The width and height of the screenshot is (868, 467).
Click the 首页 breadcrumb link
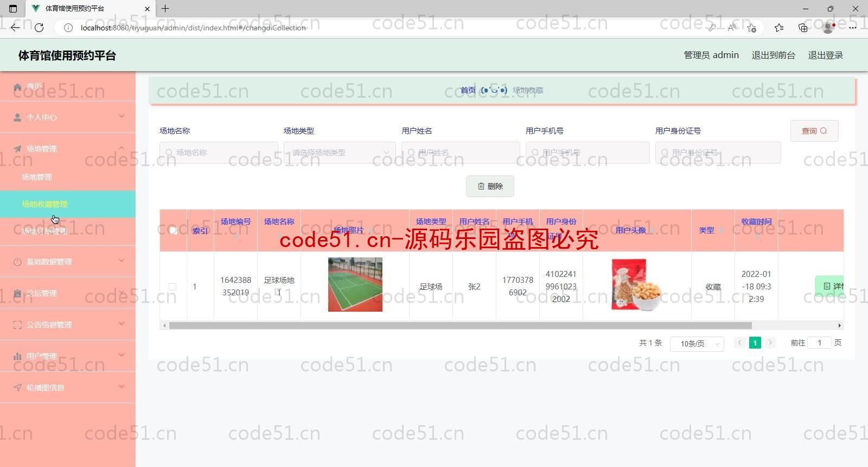coord(468,90)
